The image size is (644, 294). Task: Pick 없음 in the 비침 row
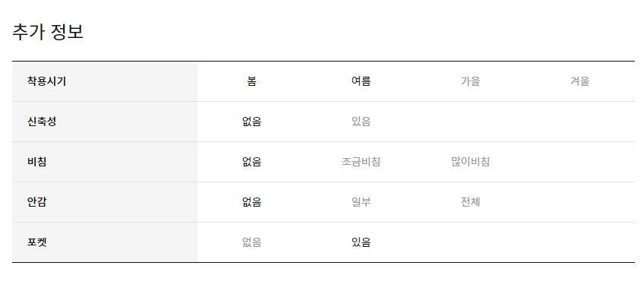252,162
